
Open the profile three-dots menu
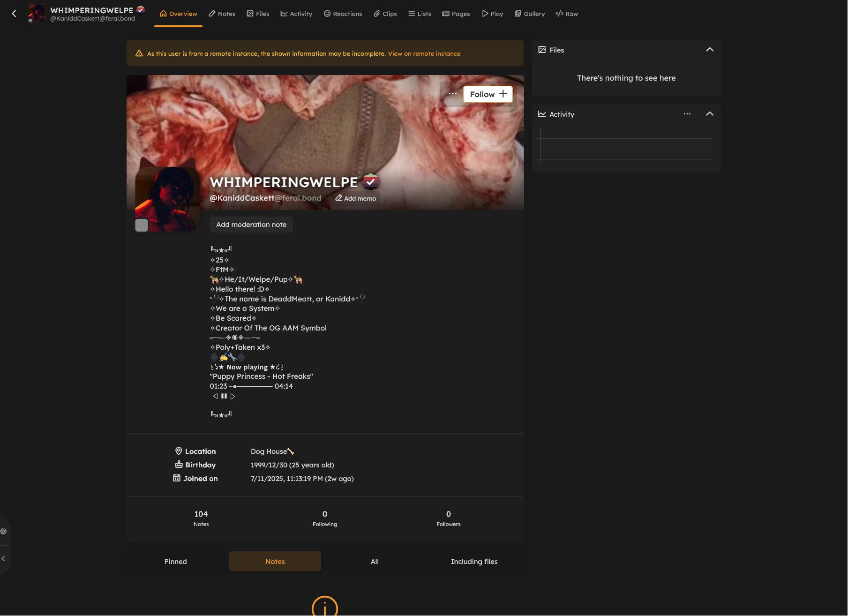(452, 94)
